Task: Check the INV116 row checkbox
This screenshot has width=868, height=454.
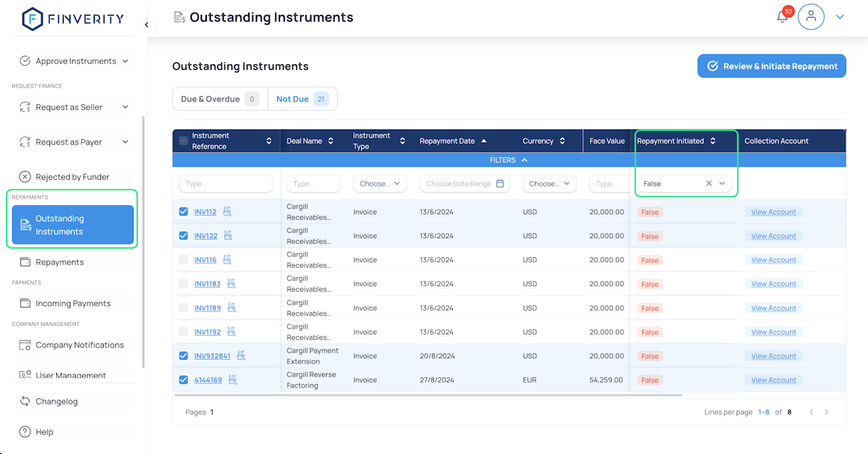Action: 183,260
